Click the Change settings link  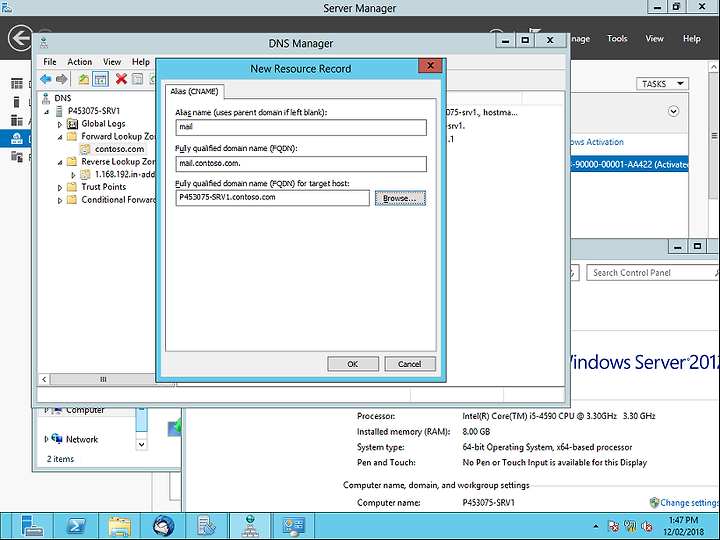tap(689, 502)
